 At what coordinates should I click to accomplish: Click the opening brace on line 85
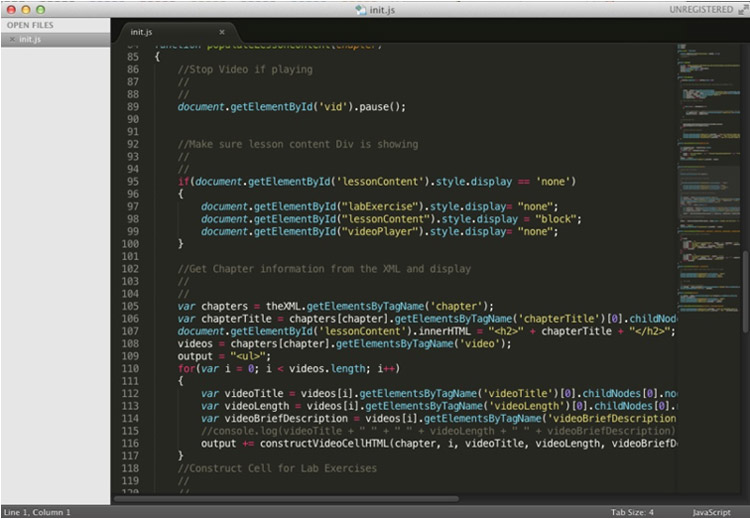[x=157, y=56]
